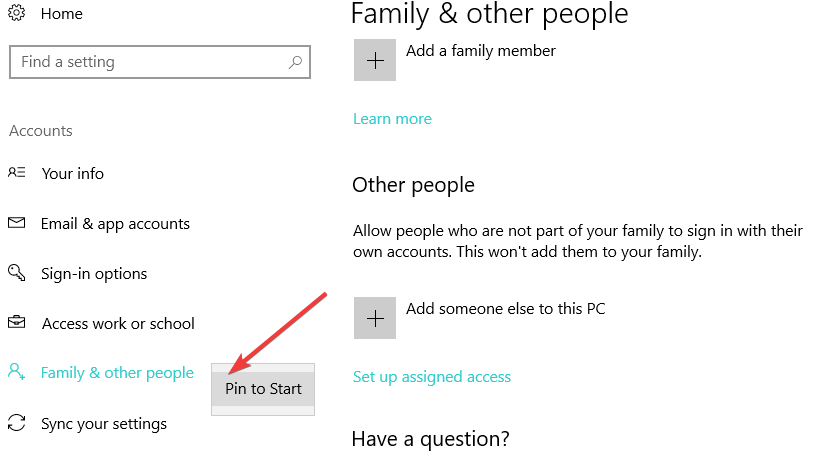Click the Access work or school briefcase icon
Screen dimensions: 813x453
pos(16,323)
